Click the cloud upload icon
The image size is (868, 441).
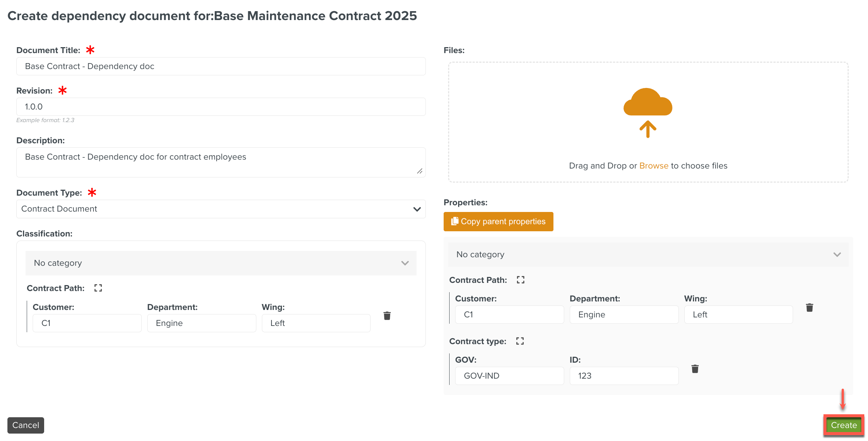tap(648, 111)
